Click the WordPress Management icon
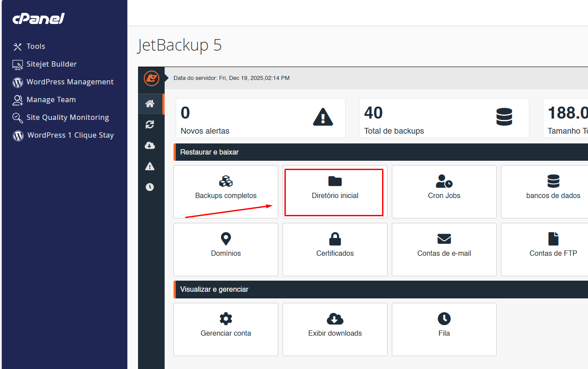 pos(17,82)
